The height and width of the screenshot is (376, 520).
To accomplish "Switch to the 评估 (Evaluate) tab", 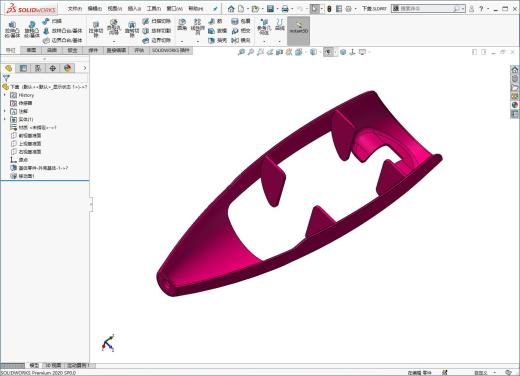I will (x=139, y=50).
